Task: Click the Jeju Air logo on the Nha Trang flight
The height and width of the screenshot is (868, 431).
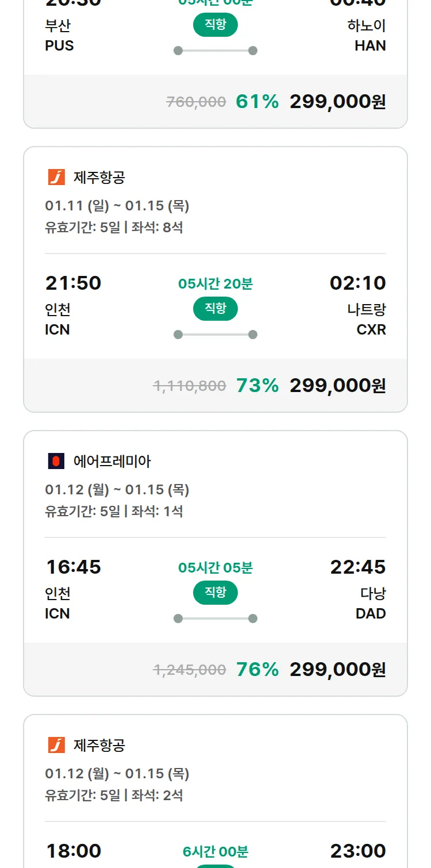Action: coord(56,177)
